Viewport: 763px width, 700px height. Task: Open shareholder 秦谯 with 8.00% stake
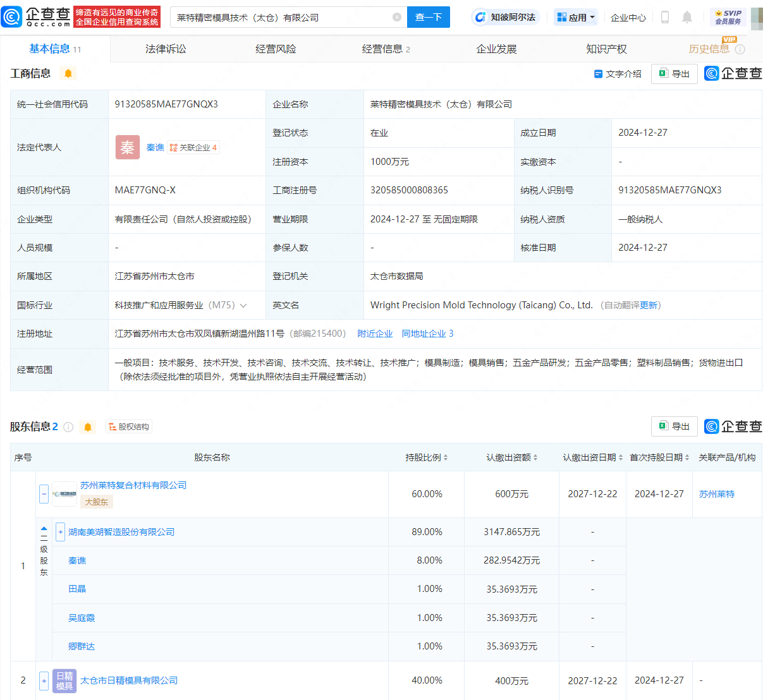click(x=77, y=560)
